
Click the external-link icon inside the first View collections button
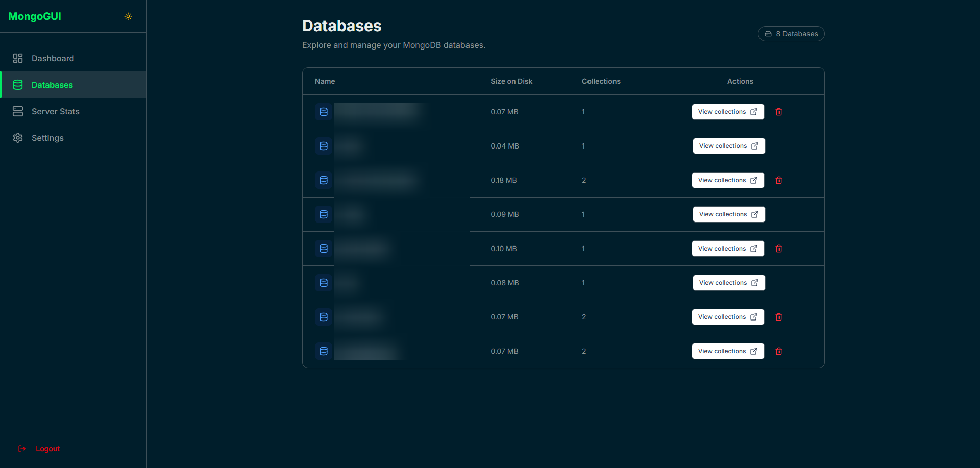tap(755, 112)
